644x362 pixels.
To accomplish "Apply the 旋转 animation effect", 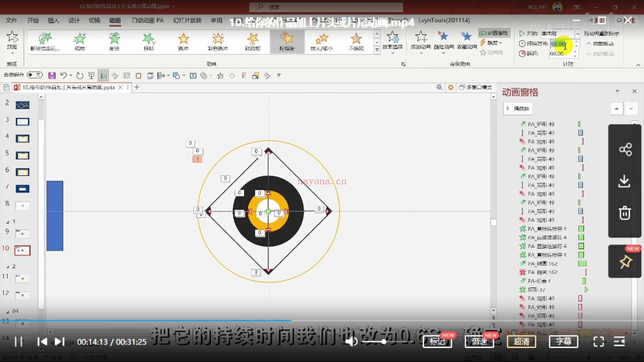I will tap(114, 42).
